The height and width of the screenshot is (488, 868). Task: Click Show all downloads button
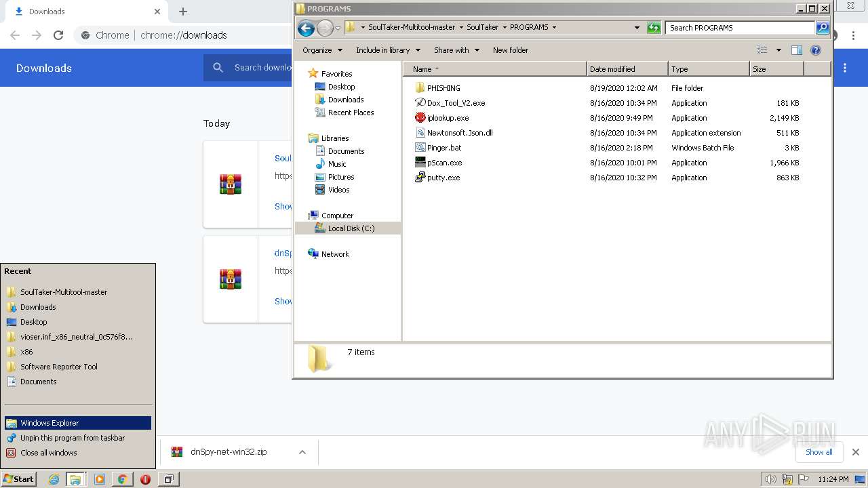click(819, 452)
